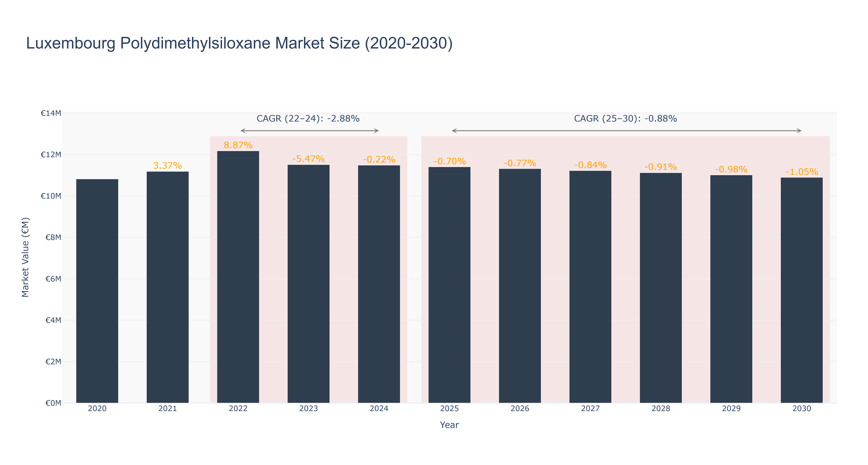Click the 8.87% growth label
Screen dimensions: 868x465
[238, 145]
